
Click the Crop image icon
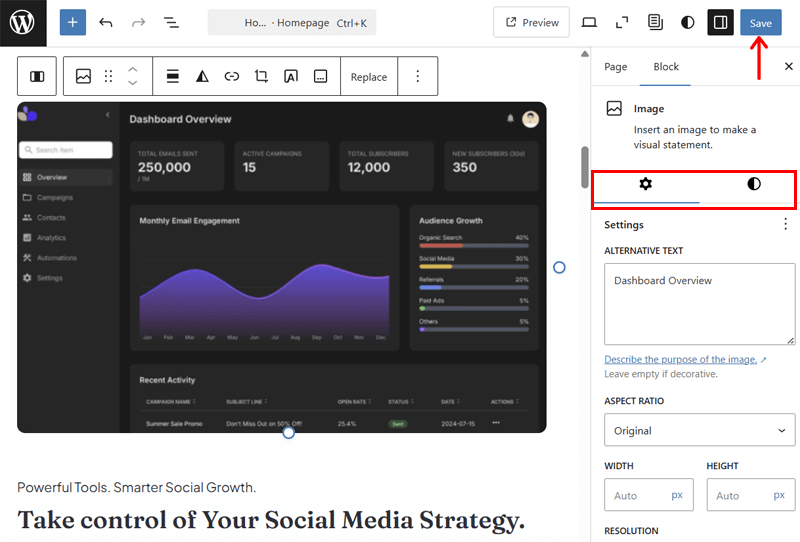261,76
